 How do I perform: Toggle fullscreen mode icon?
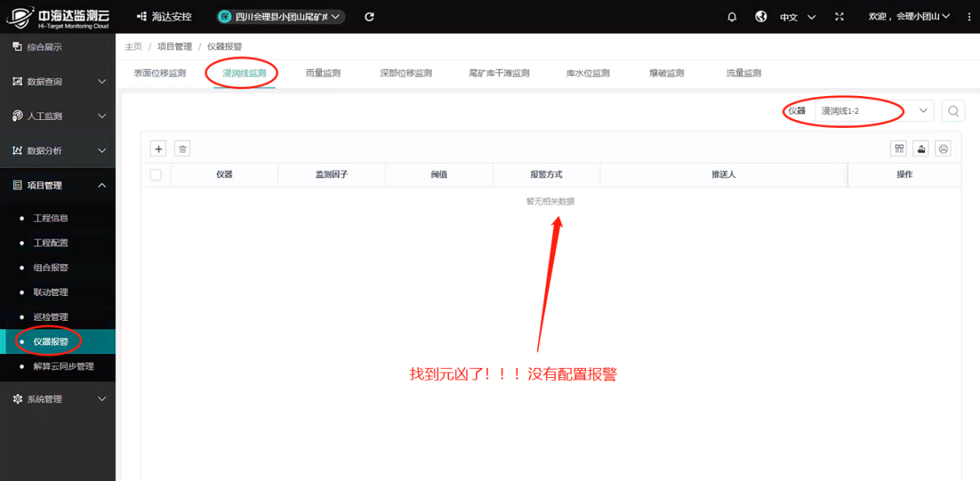click(839, 16)
